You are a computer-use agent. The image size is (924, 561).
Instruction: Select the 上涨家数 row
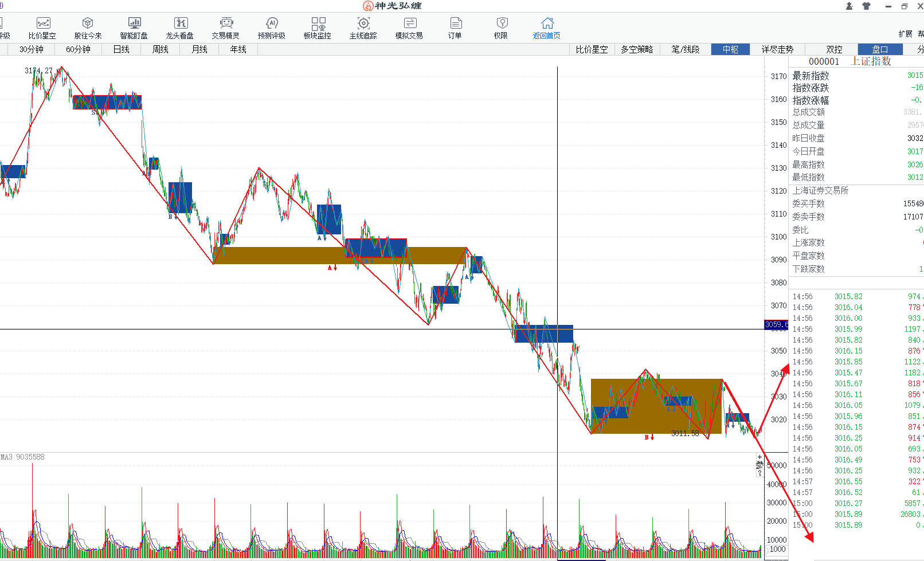856,242
